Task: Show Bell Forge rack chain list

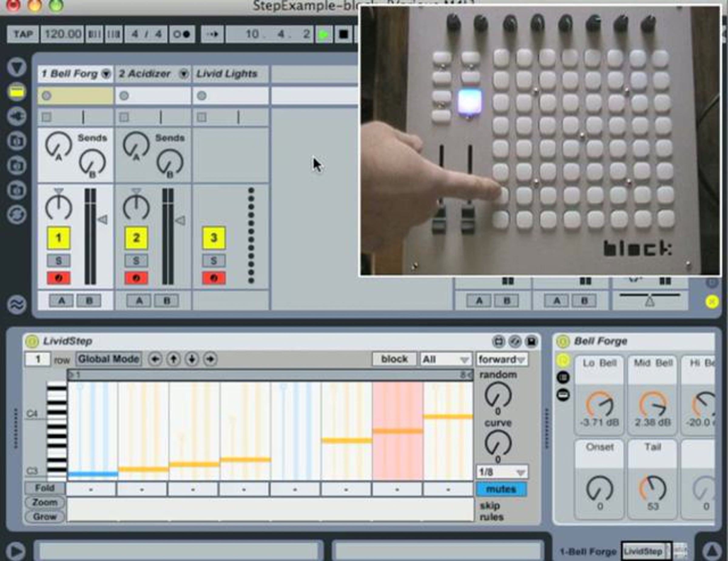Action: (563, 378)
